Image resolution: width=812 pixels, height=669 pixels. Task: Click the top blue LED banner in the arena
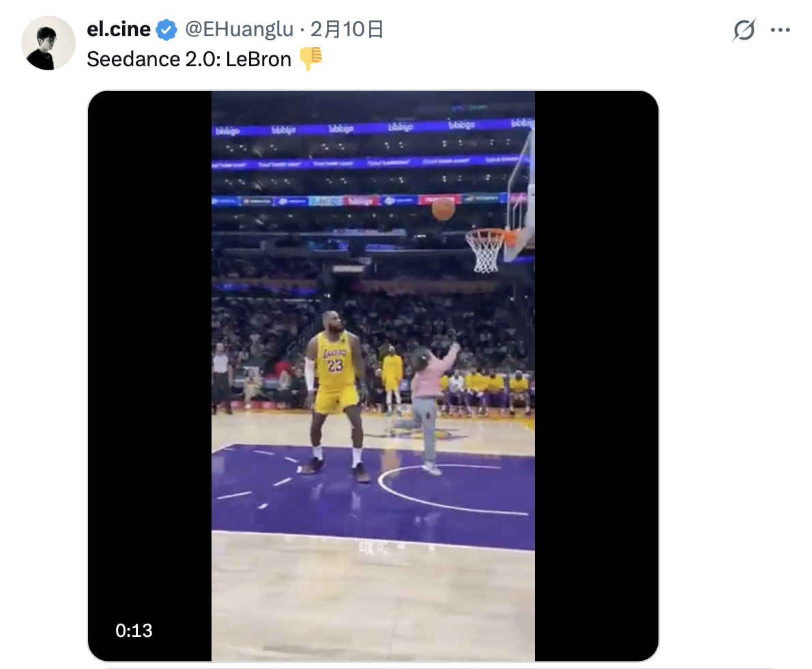coord(373,128)
